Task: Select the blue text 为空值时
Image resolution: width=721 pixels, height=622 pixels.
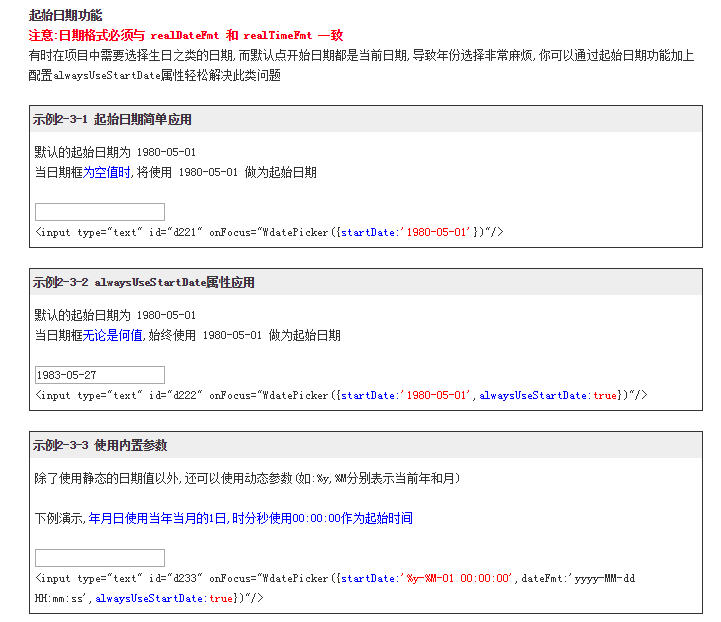Action: click(x=107, y=172)
